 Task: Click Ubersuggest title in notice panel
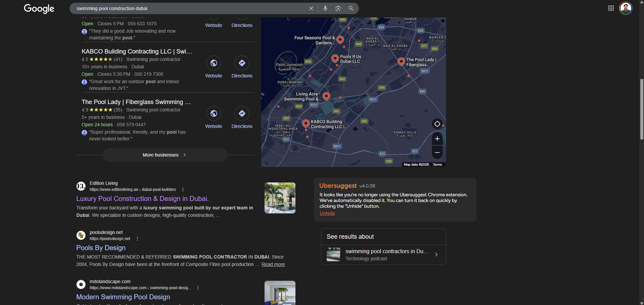click(x=338, y=185)
